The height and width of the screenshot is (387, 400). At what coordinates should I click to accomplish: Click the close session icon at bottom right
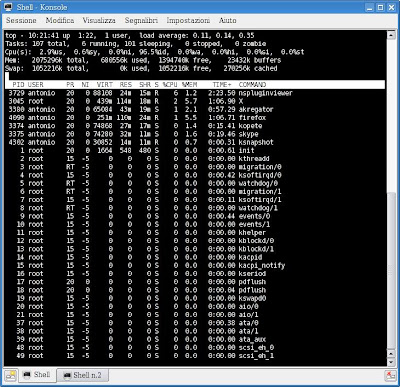[390, 375]
